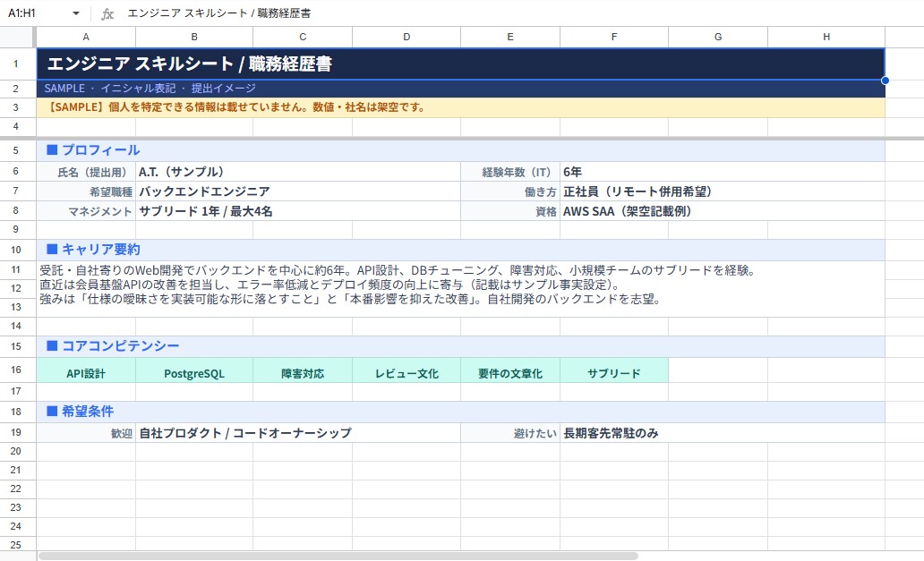The width and height of the screenshot is (924, 561).
Task: Click the 避けたい label cell
Action: [510, 433]
